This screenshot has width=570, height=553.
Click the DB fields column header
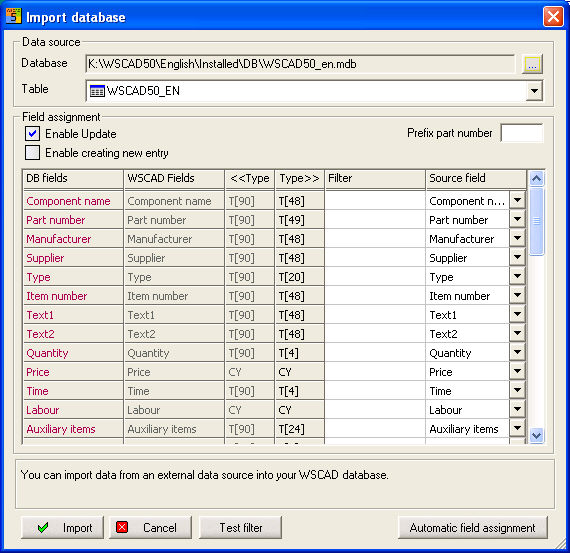coord(73,179)
